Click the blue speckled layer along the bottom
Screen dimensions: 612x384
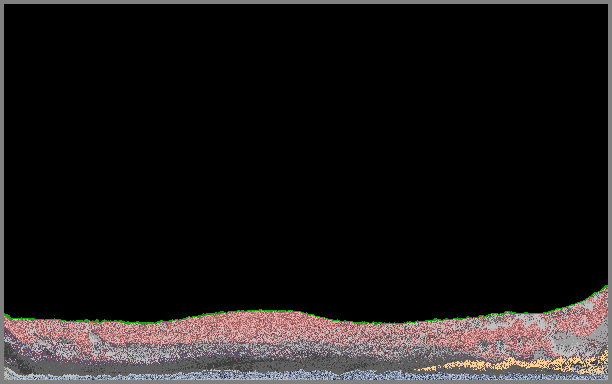coord(306,375)
